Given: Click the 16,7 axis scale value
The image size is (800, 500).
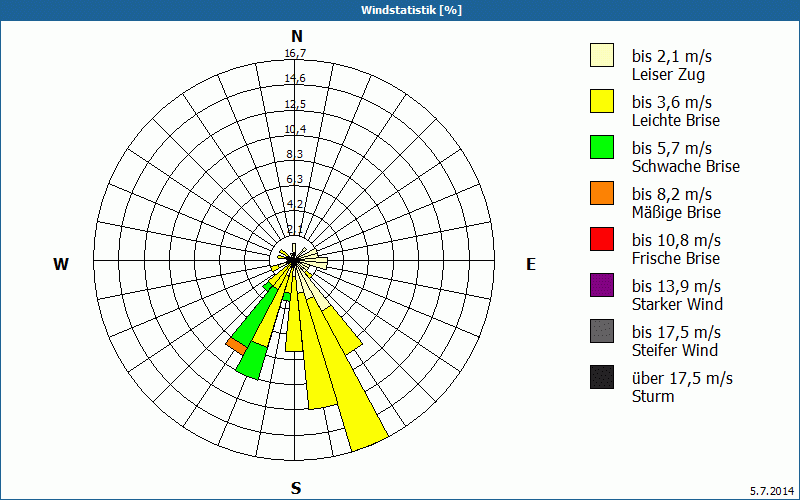Looking at the screenshot, I should click(295, 53).
